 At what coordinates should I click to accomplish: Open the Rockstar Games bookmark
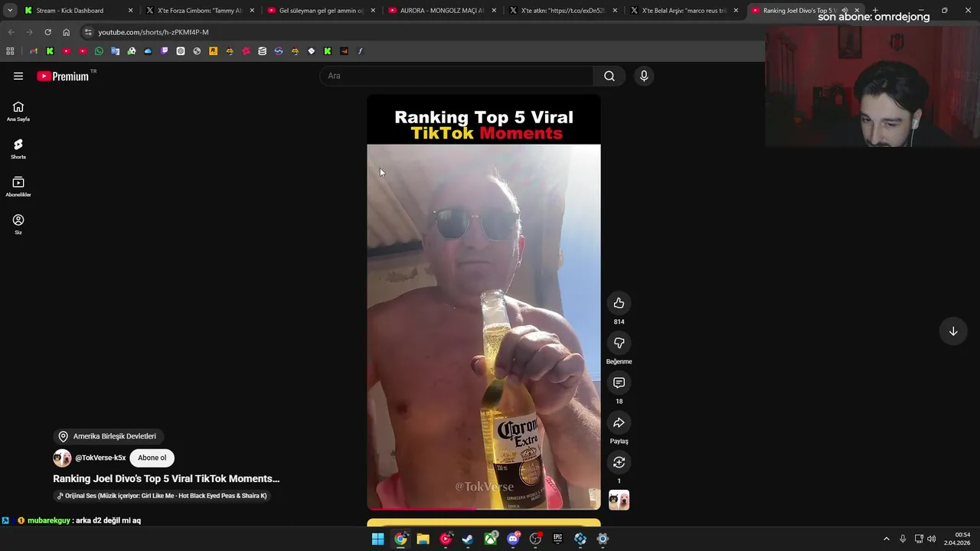click(213, 51)
